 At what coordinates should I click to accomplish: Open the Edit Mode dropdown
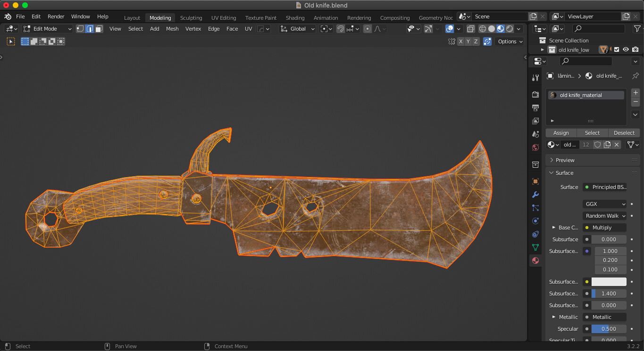click(x=48, y=29)
